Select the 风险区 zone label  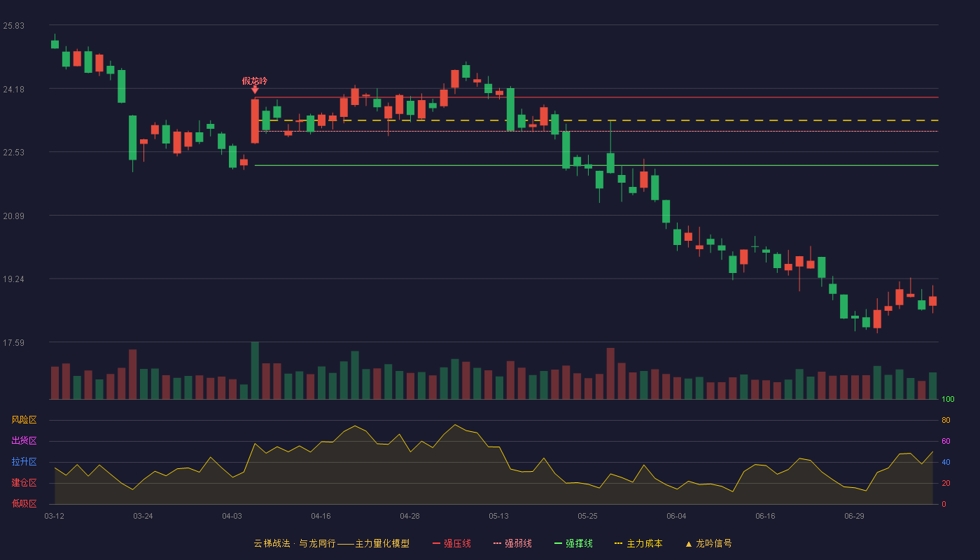pos(24,420)
